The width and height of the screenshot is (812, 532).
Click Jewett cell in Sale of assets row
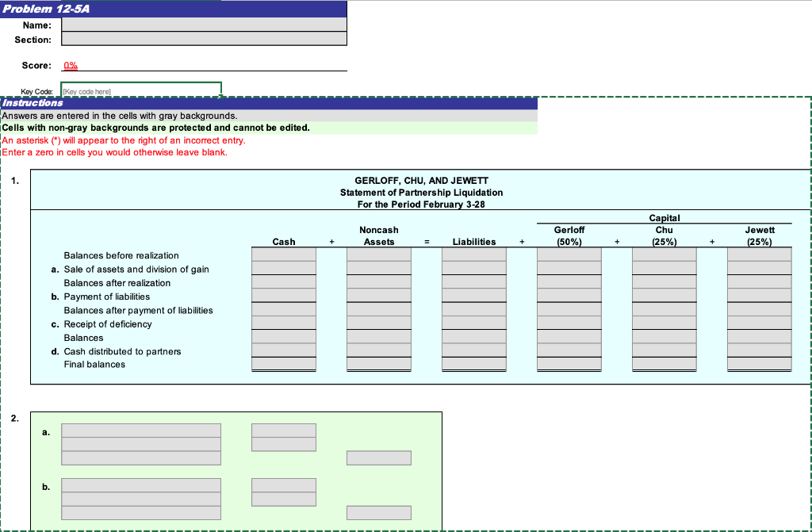[x=760, y=268]
